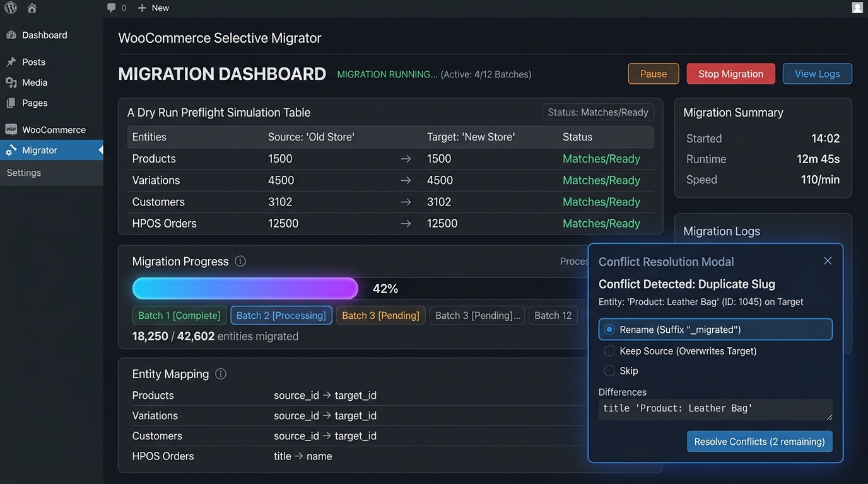The height and width of the screenshot is (484, 868).
Task: Open the site home icon
Action: point(32,8)
